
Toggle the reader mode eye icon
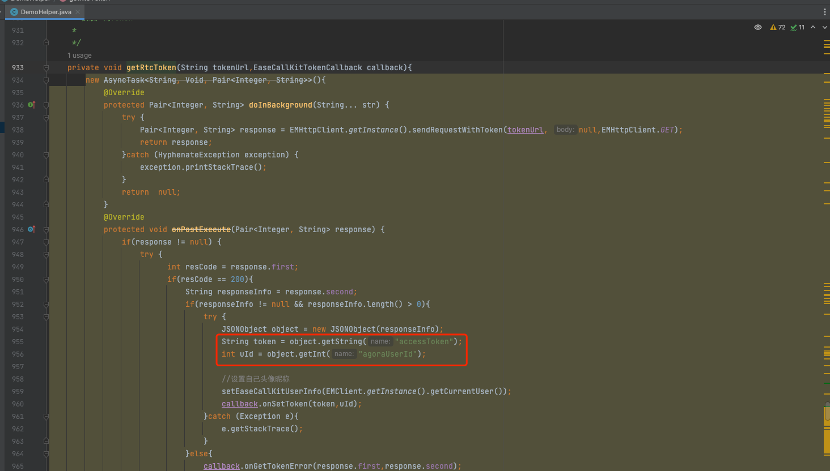pos(758,28)
